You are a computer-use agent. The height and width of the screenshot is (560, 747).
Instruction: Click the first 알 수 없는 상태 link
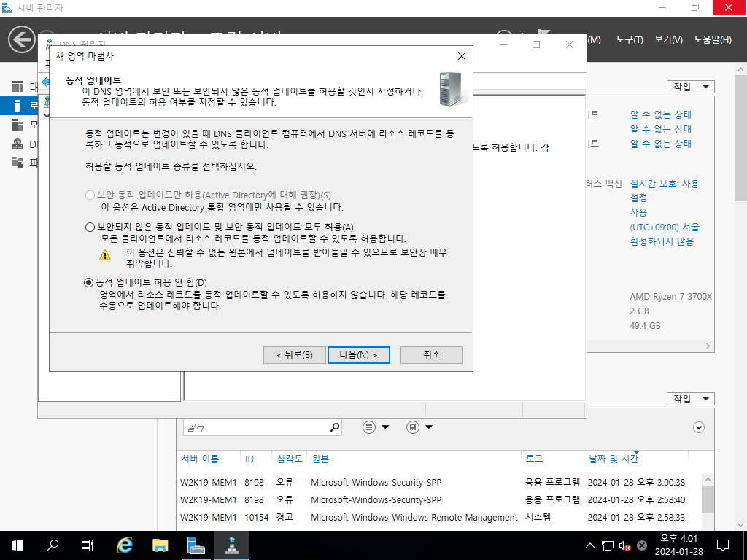point(660,114)
